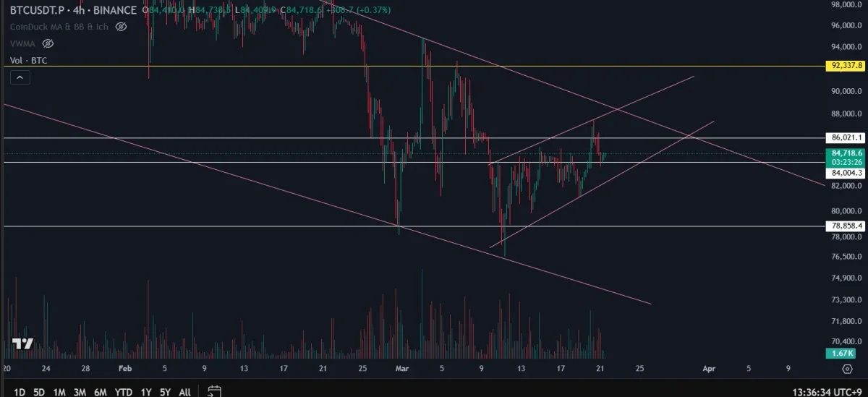Click the 82,000.0 price axis label
This screenshot has width=868, height=397.
pyautogui.click(x=846, y=186)
